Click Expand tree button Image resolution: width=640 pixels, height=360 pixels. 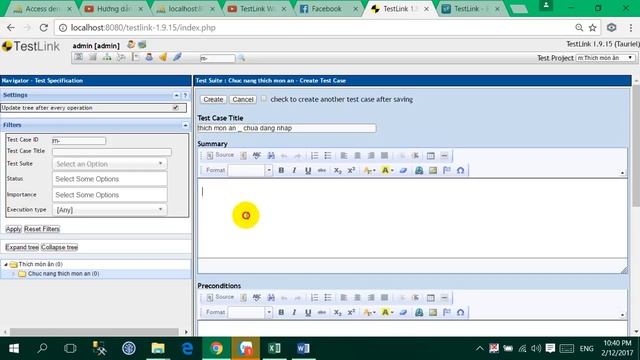tap(22, 247)
